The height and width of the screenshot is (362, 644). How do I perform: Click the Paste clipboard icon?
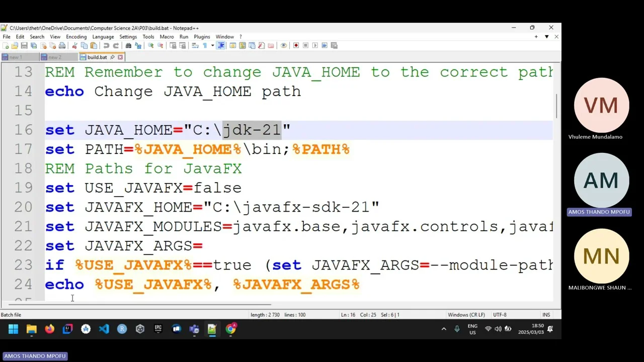pos(94,45)
